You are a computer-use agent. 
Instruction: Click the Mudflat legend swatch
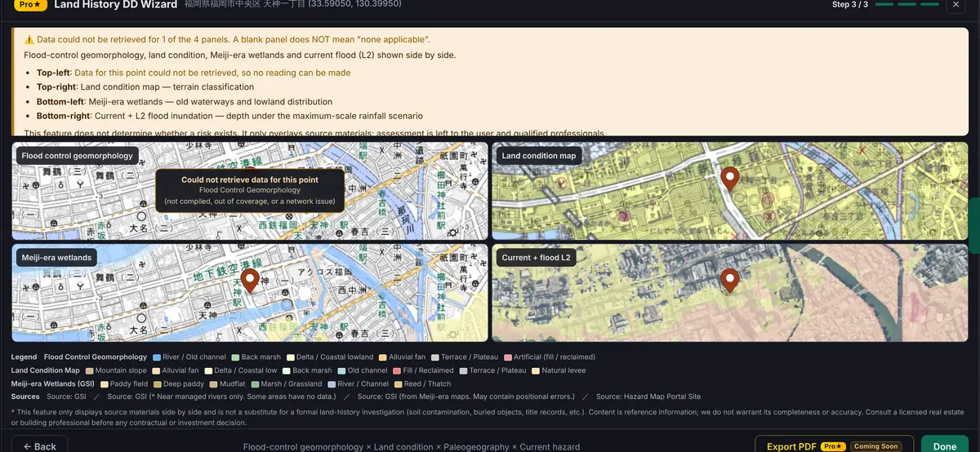click(x=214, y=383)
